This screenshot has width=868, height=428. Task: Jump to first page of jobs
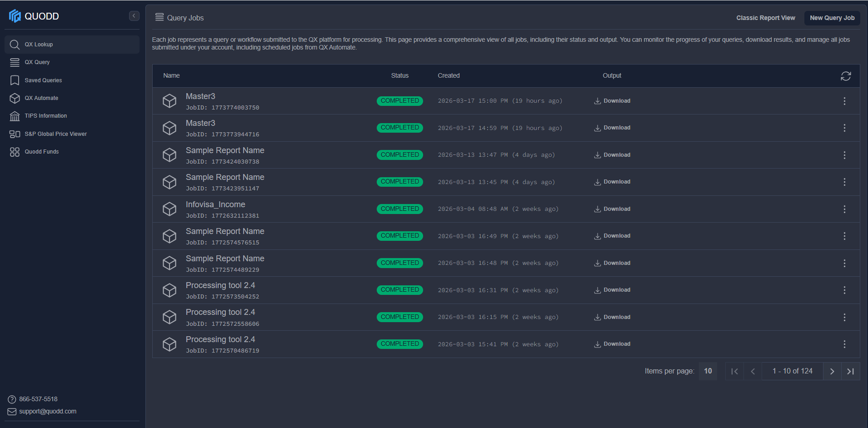click(x=734, y=371)
